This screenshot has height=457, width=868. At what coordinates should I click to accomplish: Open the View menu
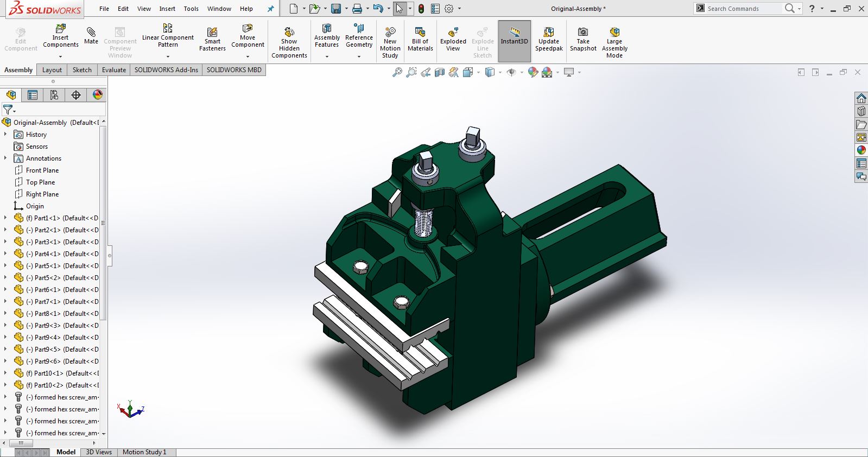pyautogui.click(x=144, y=9)
